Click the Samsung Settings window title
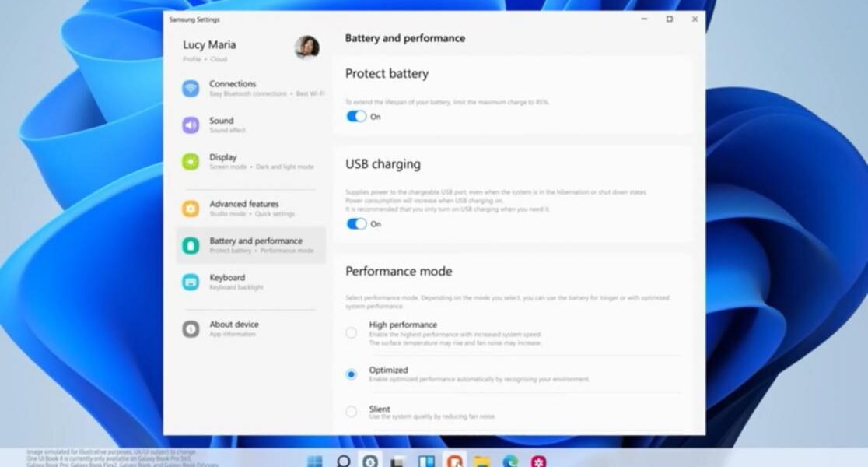The width and height of the screenshot is (868, 467). coord(194,19)
